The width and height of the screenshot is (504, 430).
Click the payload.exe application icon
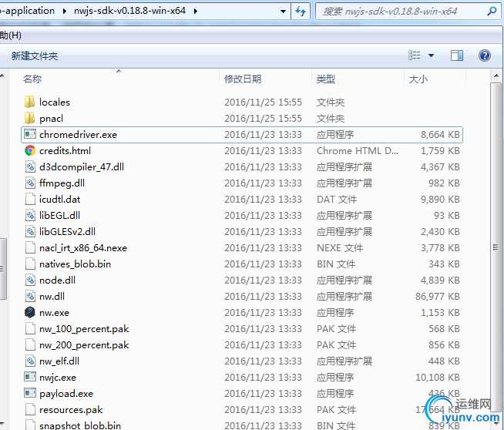point(30,393)
